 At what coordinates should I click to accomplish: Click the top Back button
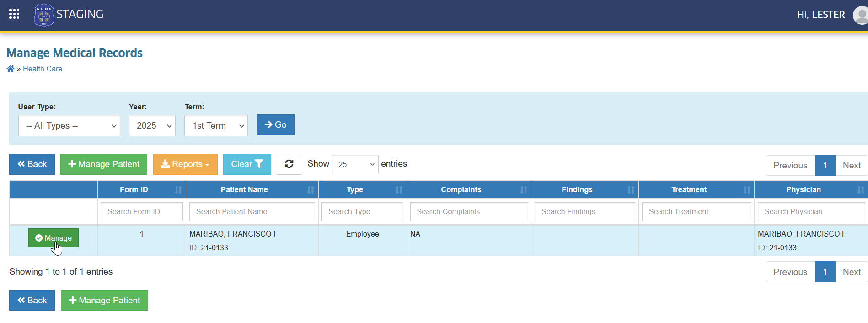32,164
